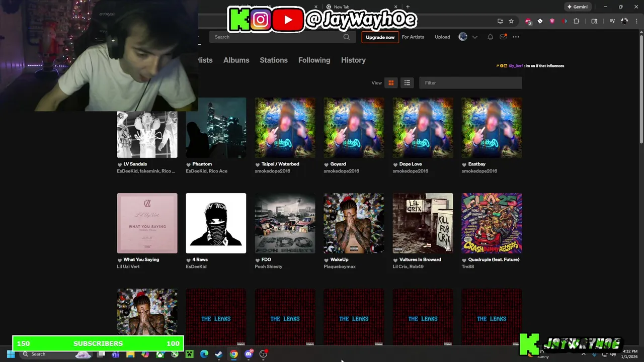Click the FDO album artwork
644x362 pixels.
point(285,223)
